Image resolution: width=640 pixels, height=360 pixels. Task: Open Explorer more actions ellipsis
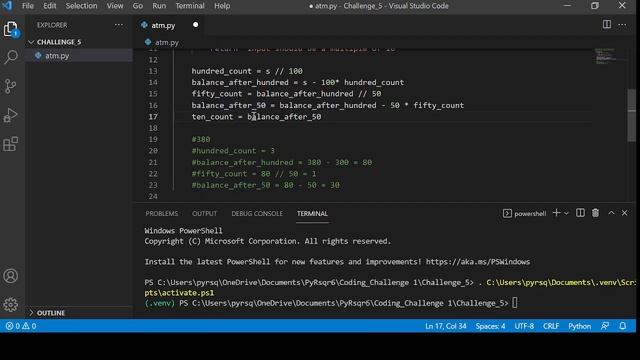click(x=119, y=25)
